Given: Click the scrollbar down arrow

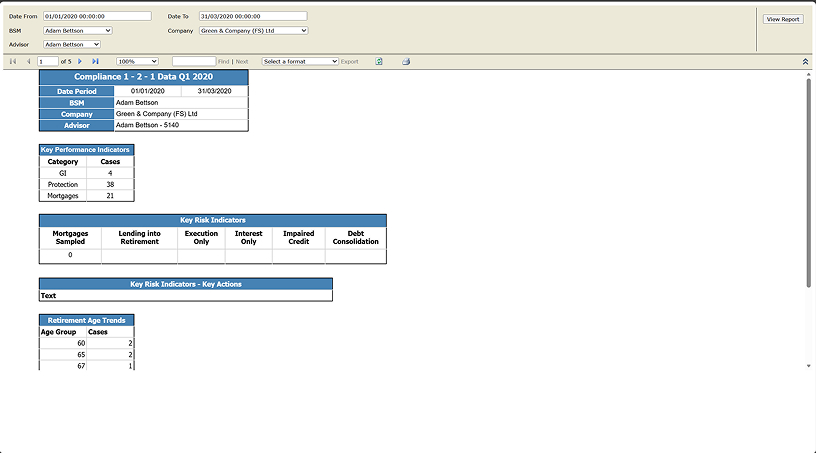Looking at the screenshot, I should [808, 366].
